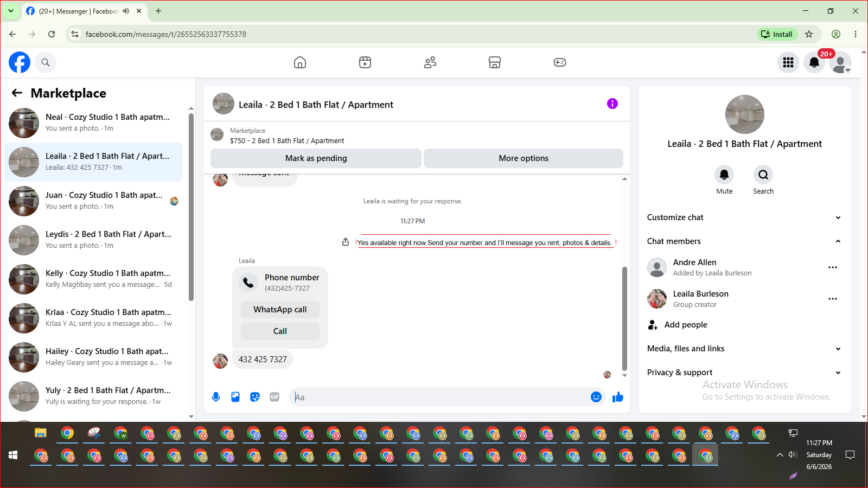
Task: Open the Marketplace storefront icon
Action: click(495, 62)
